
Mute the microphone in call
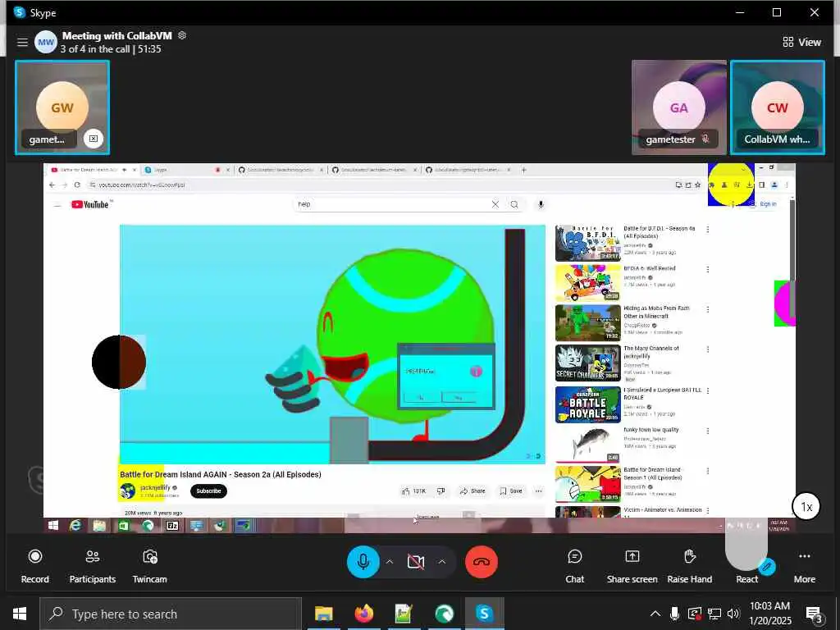[363, 561]
